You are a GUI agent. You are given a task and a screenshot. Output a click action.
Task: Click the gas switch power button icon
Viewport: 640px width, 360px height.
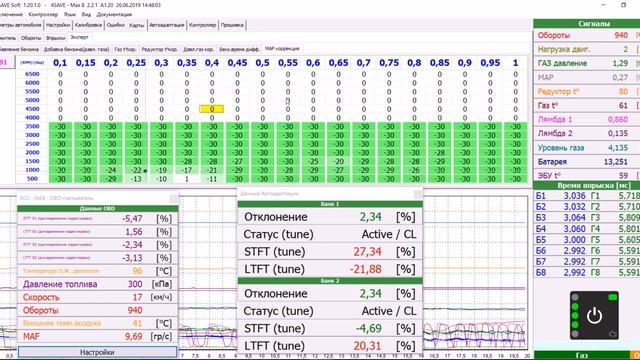tap(594, 316)
